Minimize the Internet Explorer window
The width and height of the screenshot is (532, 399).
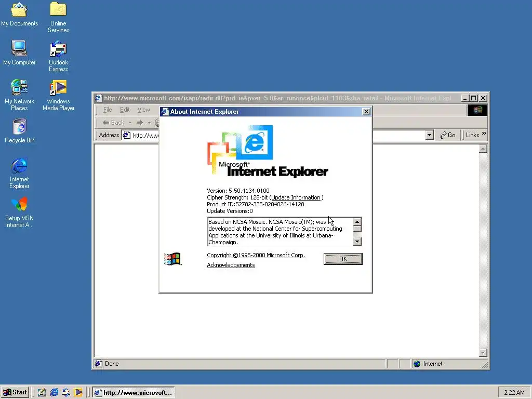pos(465,98)
